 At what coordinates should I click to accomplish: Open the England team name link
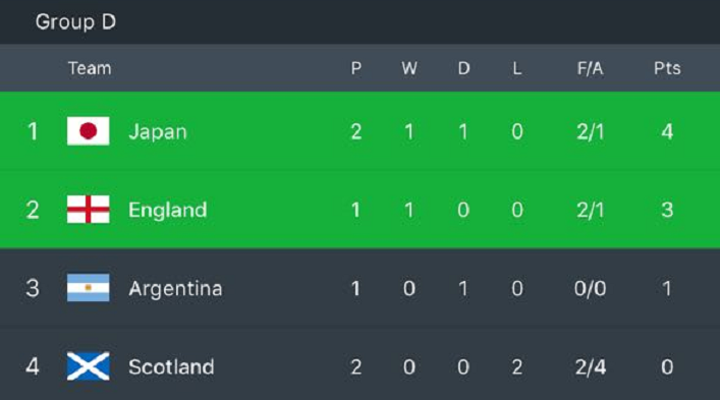(x=167, y=210)
